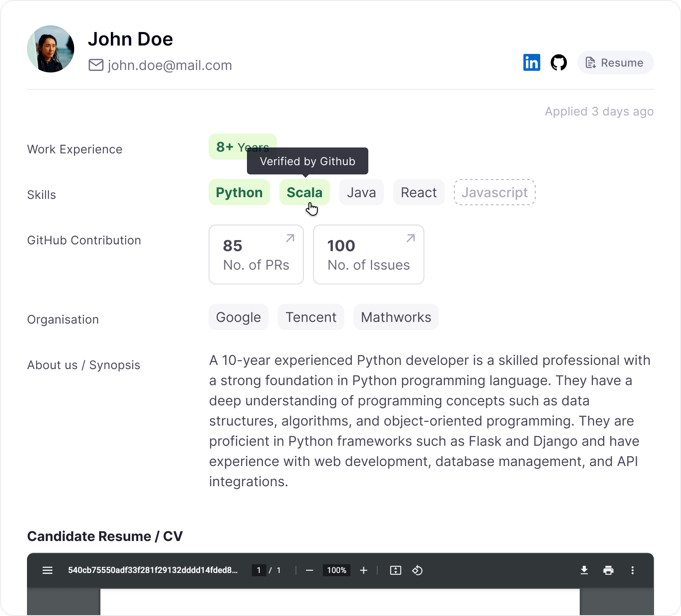Viewport: 681px width, 616px height.
Task: Print the candidate resume
Action: pyautogui.click(x=608, y=570)
